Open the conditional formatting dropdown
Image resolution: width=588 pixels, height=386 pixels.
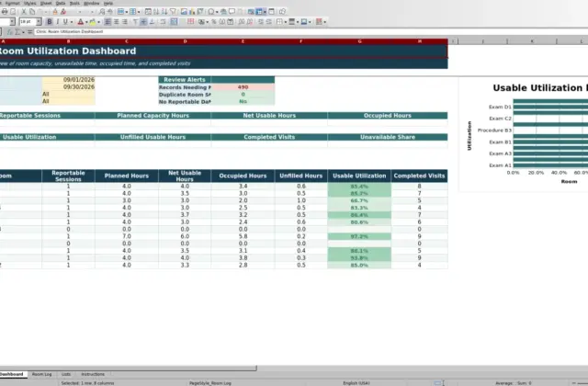coord(324,22)
